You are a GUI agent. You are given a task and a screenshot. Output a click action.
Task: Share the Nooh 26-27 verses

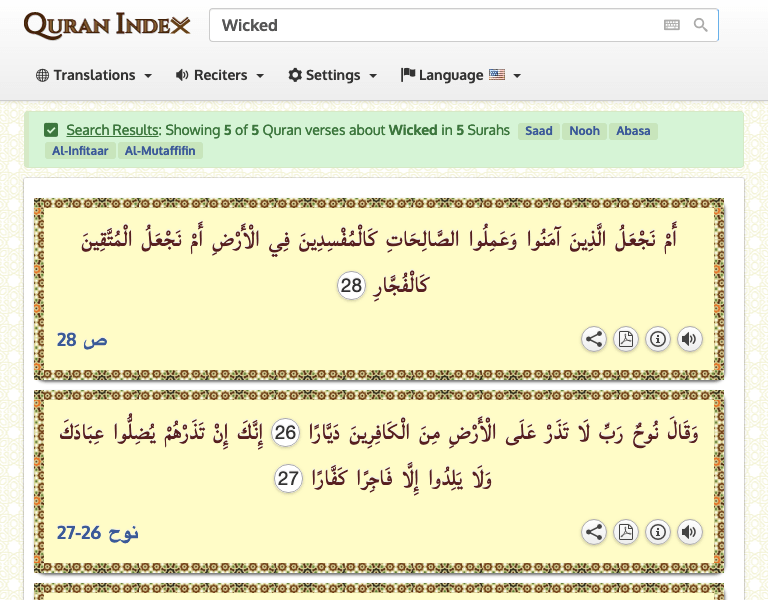(x=594, y=532)
